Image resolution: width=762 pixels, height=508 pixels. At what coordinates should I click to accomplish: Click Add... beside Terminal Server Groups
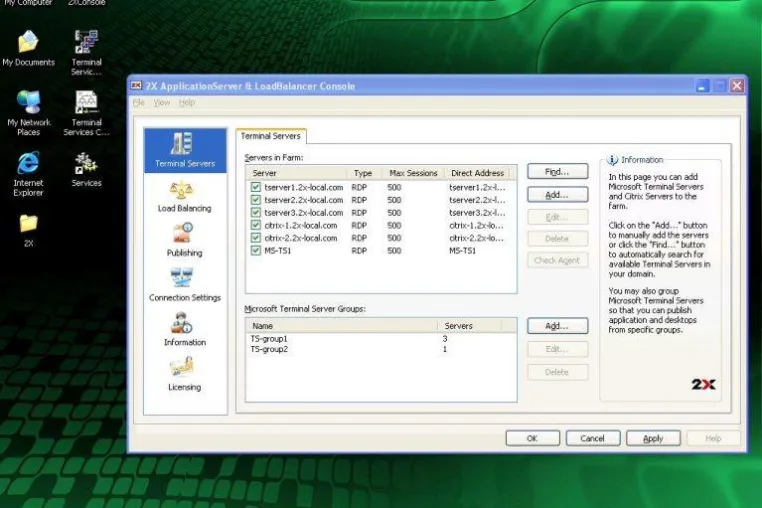(557, 326)
